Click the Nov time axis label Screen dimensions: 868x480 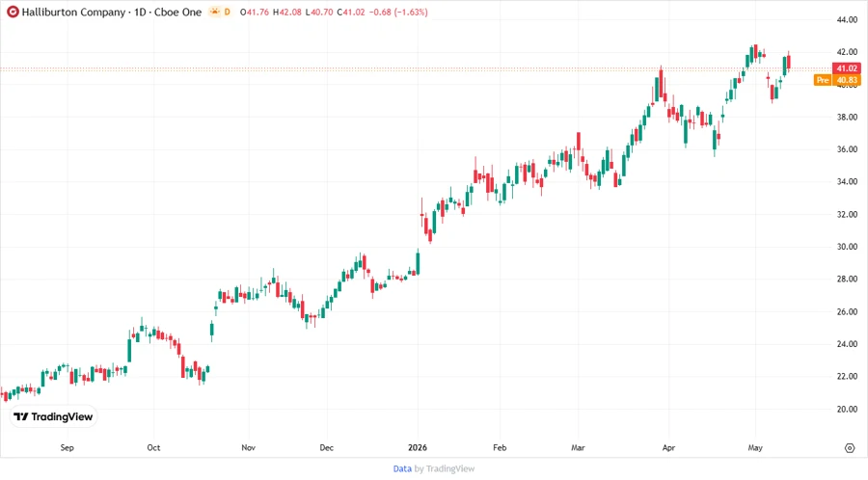[249, 448]
